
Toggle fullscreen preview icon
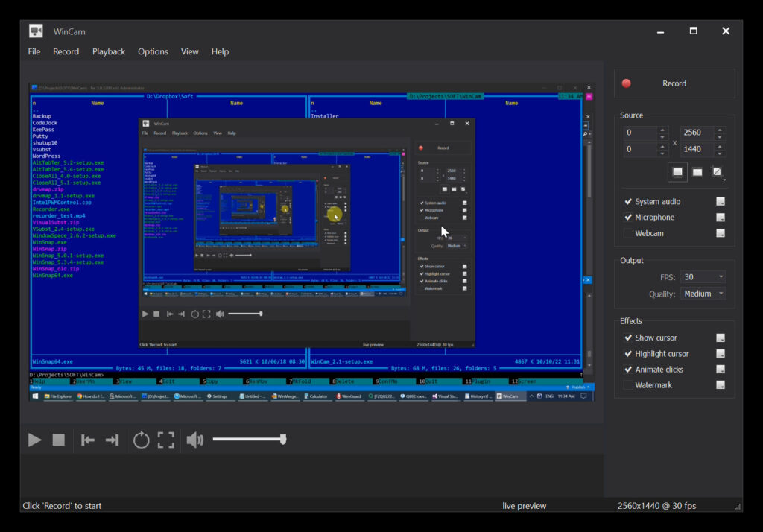pyautogui.click(x=166, y=440)
